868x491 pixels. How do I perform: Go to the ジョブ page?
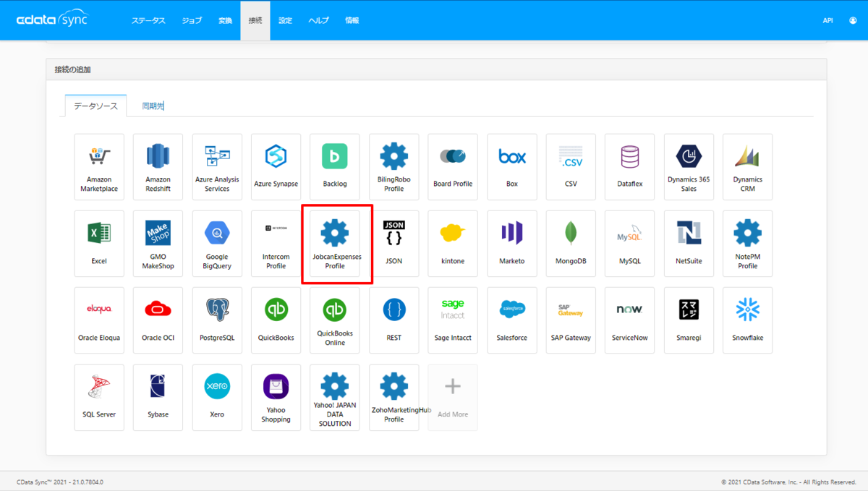(x=192, y=20)
